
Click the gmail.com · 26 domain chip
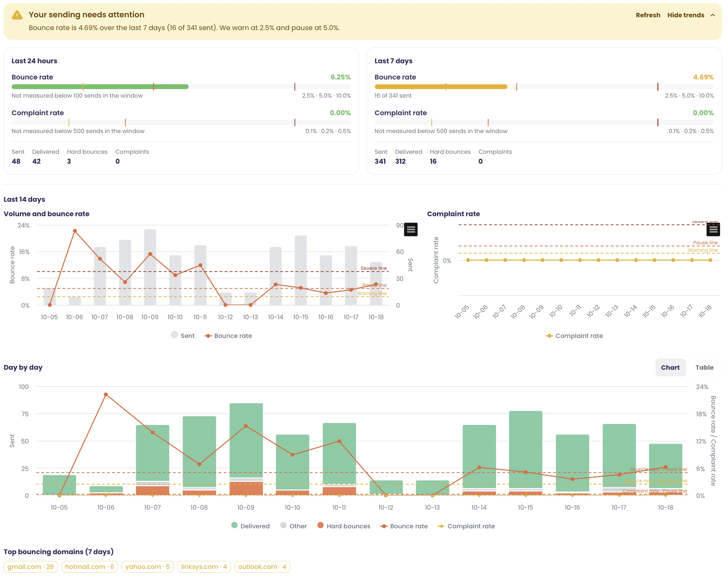tap(31, 567)
